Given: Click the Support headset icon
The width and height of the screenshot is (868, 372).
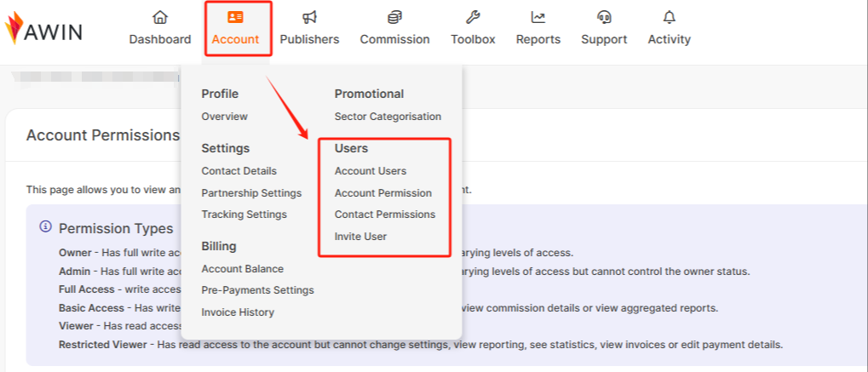Looking at the screenshot, I should tap(604, 18).
